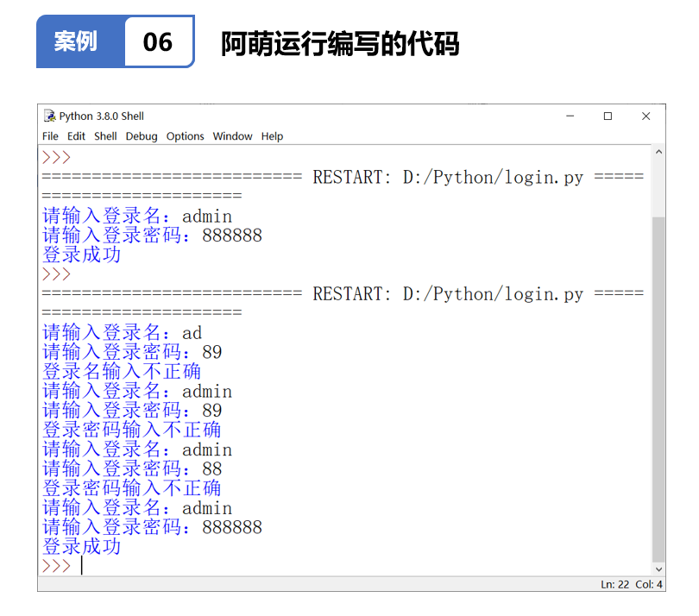Click the second RESTART: D:/Python/login.py line
Image resolution: width=699 pixels, height=616 pixels.
pyautogui.click(x=343, y=293)
